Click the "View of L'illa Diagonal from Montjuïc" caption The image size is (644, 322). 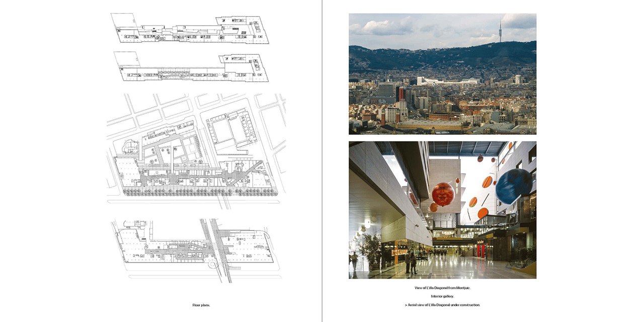point(442,288)
